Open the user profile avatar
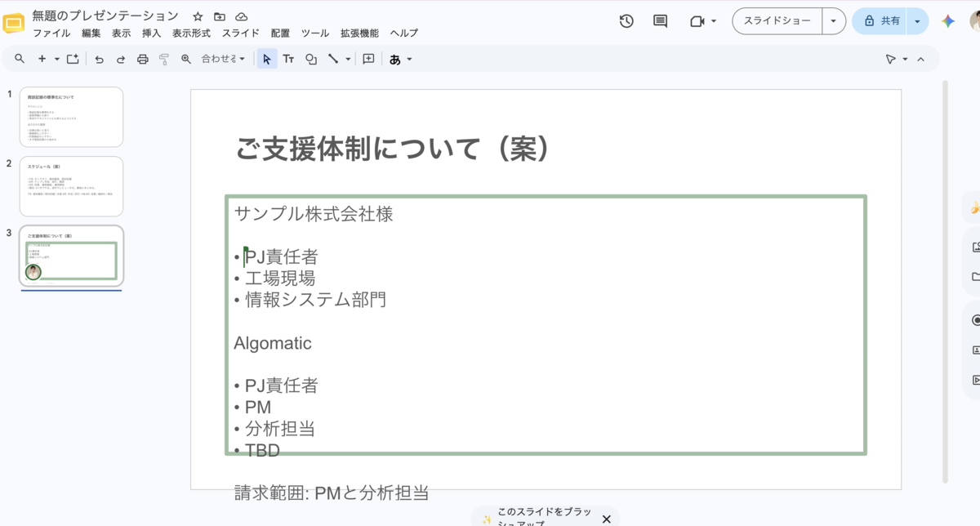 [974, 21]
